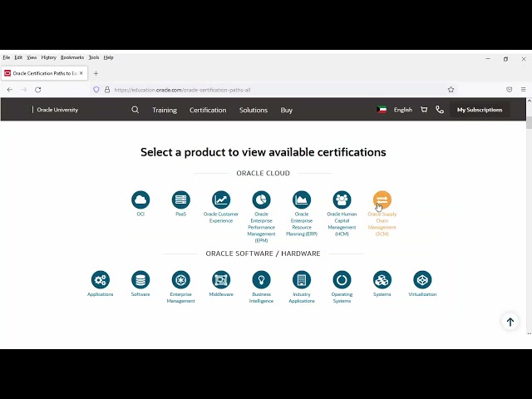Open the Buy navigation menu

pyautogui.click(x=286, y=110)
